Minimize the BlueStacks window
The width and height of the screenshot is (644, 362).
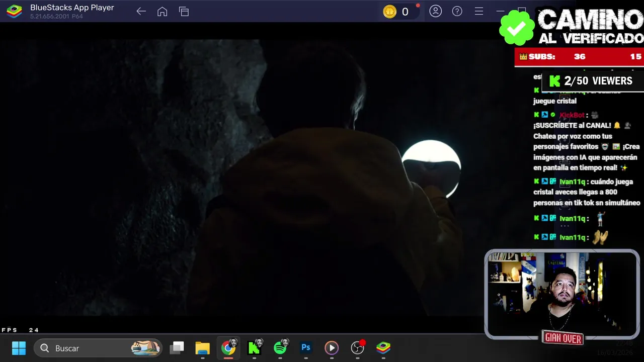click(x=500, y=11)
